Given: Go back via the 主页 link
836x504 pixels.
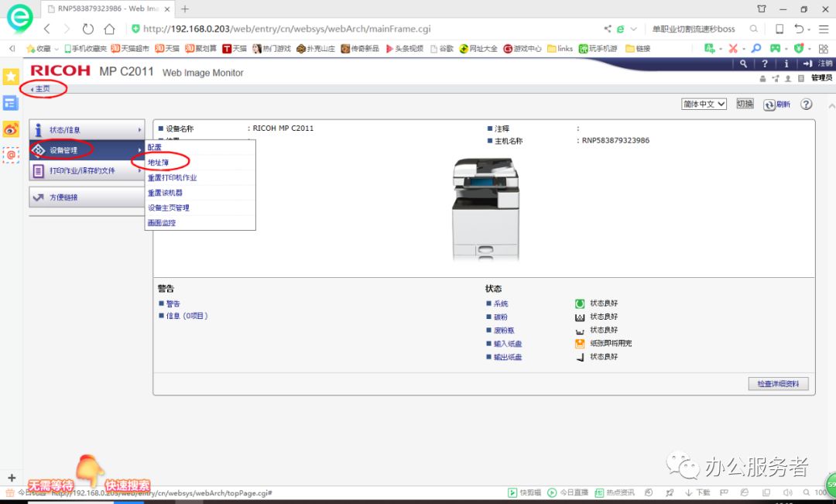Looking at the screenshot, I should pyautogui.click(x=40, y=89).
